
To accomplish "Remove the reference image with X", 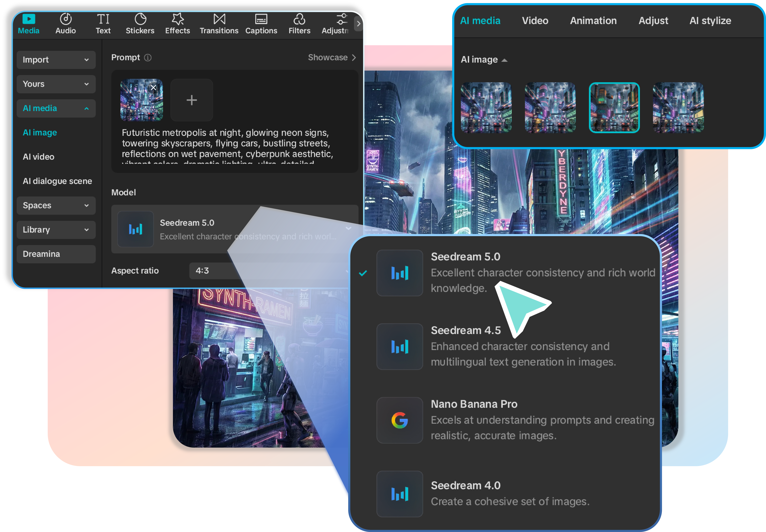I will pyautogui.click(x=153, y=88).
